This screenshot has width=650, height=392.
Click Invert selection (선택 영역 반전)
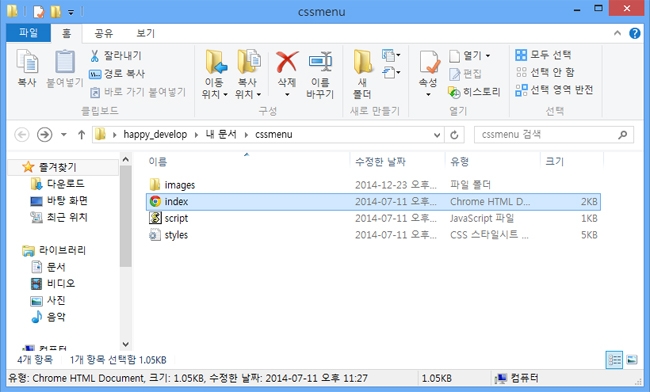pos(554,90)
